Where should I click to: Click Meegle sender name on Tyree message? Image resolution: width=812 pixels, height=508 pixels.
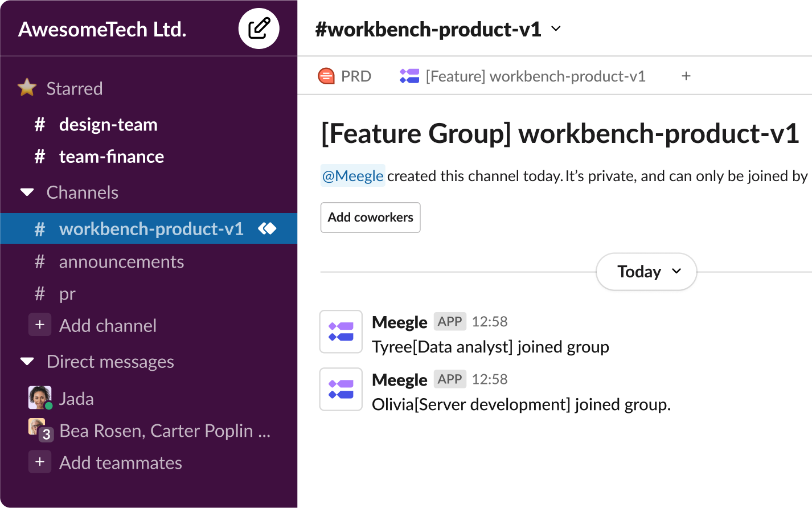coord(400,322)
